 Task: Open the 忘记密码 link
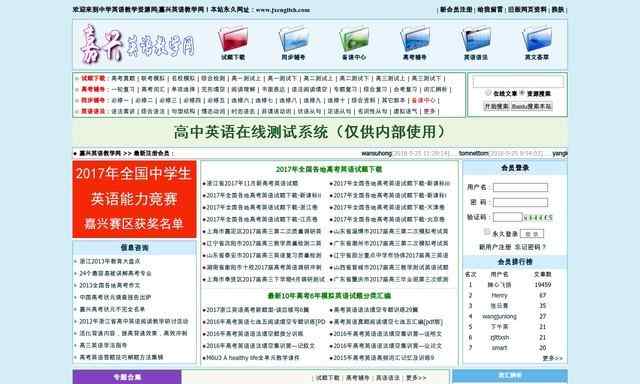[530, 247]
